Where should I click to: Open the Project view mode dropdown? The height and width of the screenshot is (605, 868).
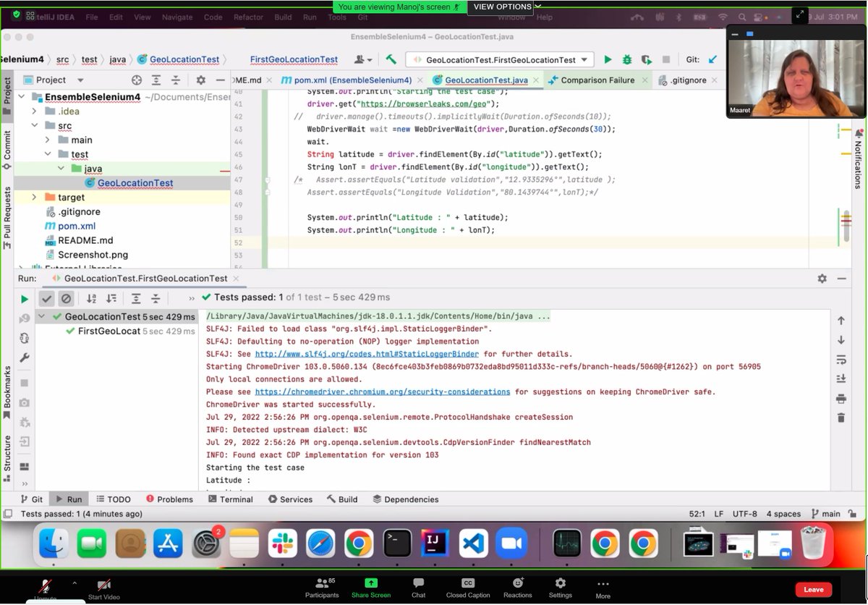(80, 80)
